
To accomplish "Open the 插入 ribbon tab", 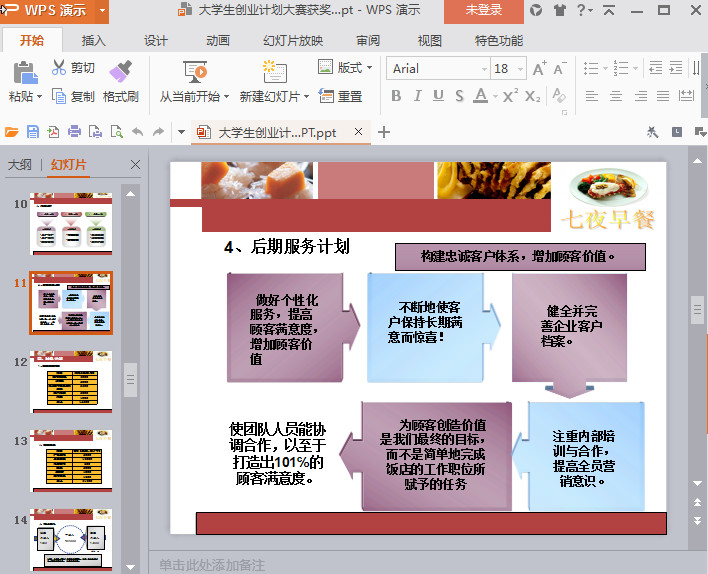I will 93,41.
